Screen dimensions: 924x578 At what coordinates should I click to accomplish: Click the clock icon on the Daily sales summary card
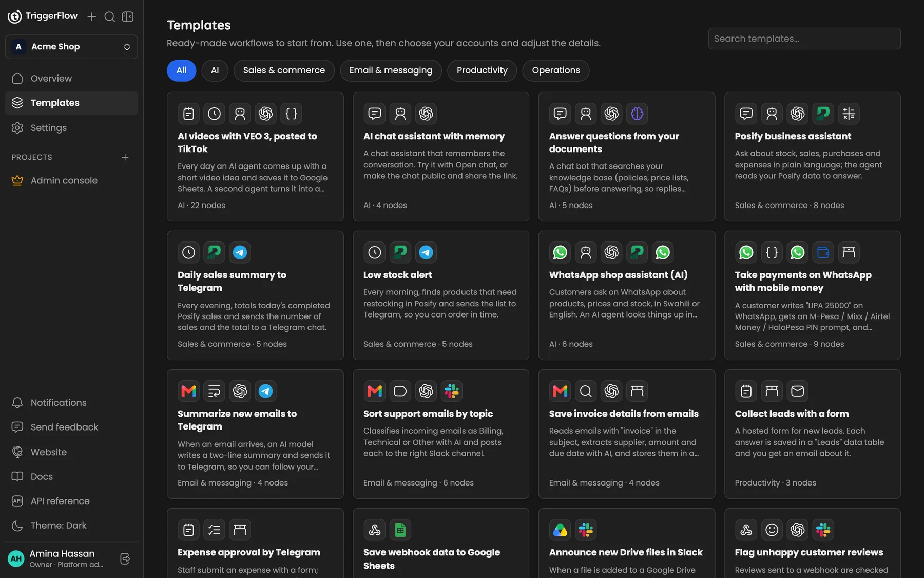(x=188, y=252)
